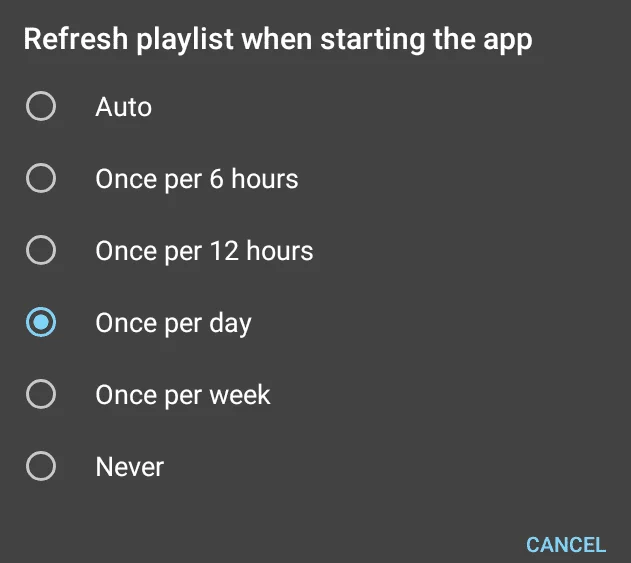This screenshot has height=563, width=631.
Task: Set playlist refresh to weekly
Action: click(x=41, y=394)
